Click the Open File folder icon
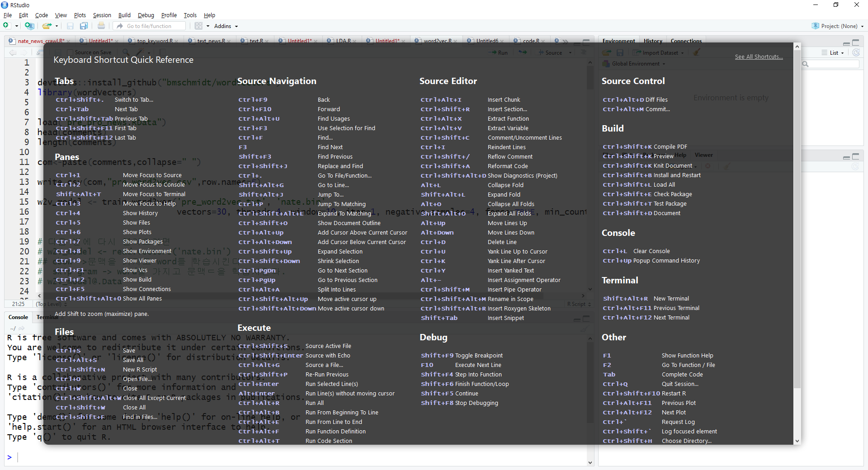The image size is (868, 470). pos(47,26)
